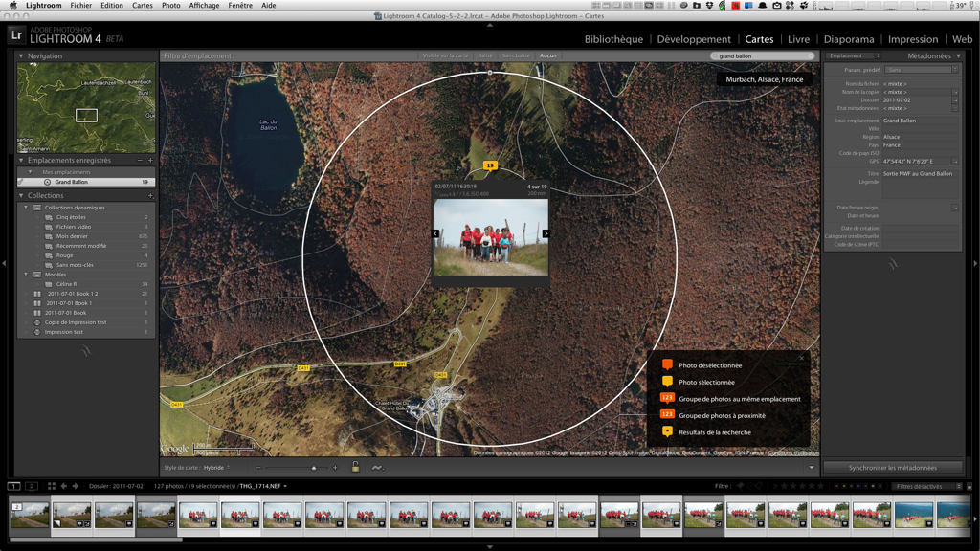Collapse the Navigation panel

point(21,55)
